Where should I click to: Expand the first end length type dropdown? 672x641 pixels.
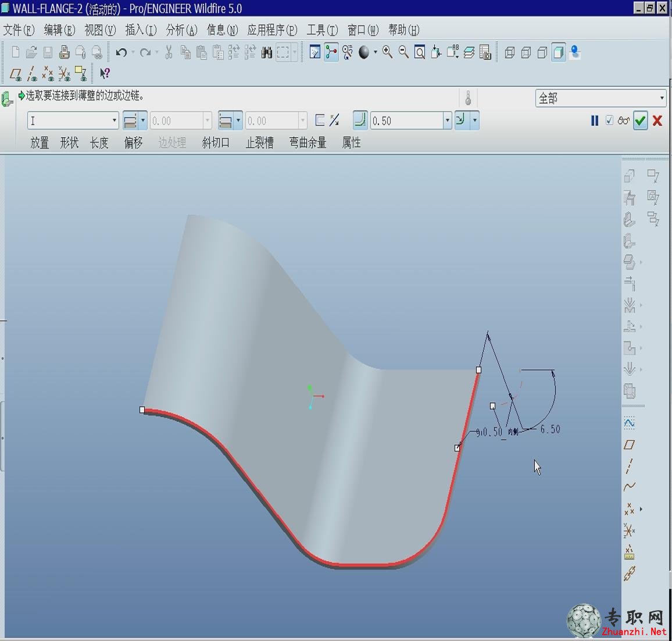point(143,120)
